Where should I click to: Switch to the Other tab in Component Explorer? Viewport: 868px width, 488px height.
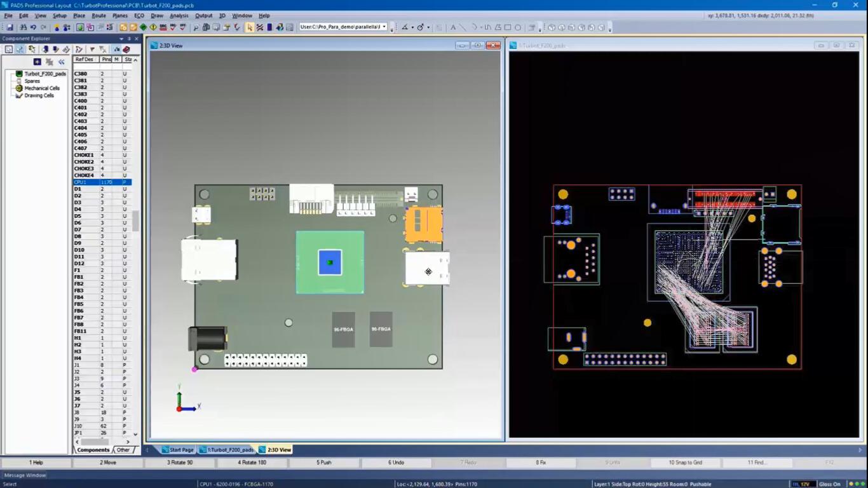point(123,449)
